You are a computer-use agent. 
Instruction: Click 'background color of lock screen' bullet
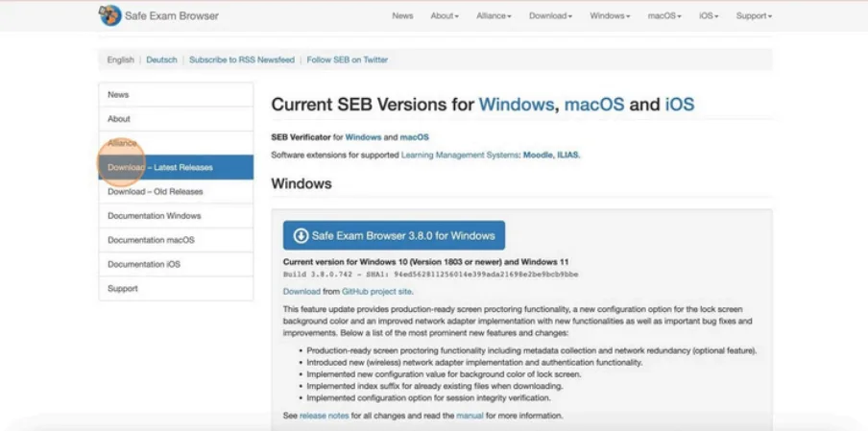click(443, 374)
